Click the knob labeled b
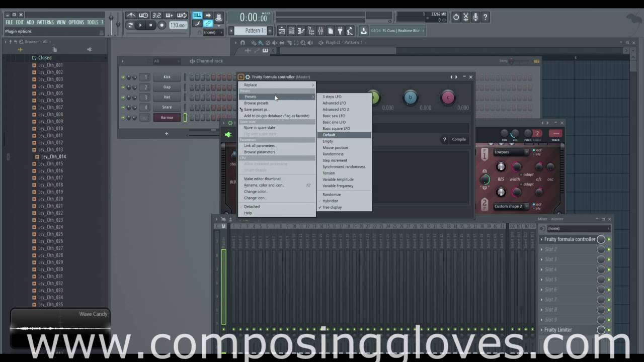The width and height of the screenshot is (644, 362). 410,98
